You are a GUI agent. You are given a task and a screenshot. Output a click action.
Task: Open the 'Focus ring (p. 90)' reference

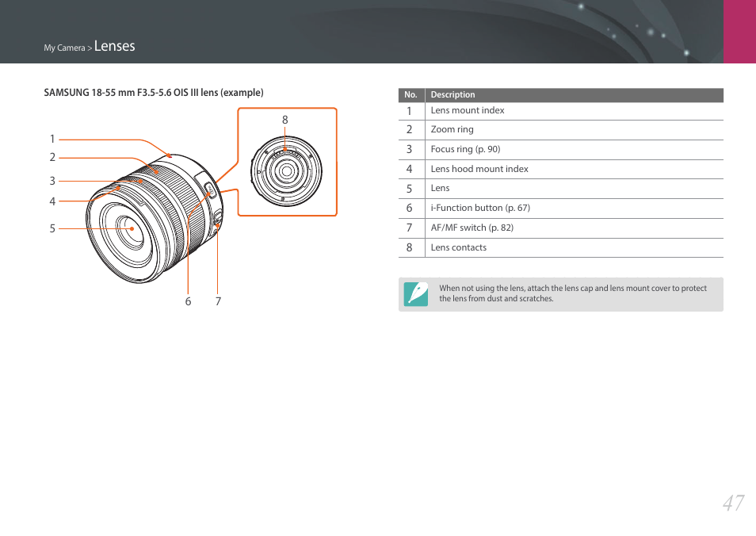pyautogui.click(x=465, y=149)
